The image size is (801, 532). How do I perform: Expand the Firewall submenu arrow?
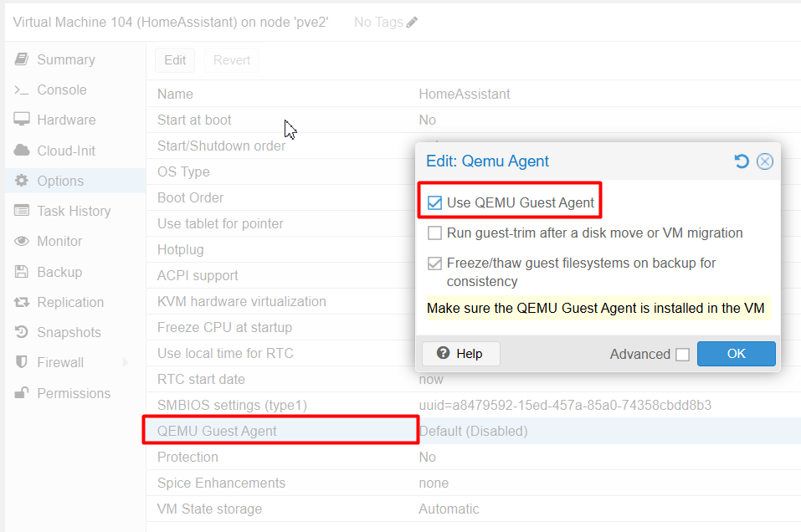pos(126,362)
